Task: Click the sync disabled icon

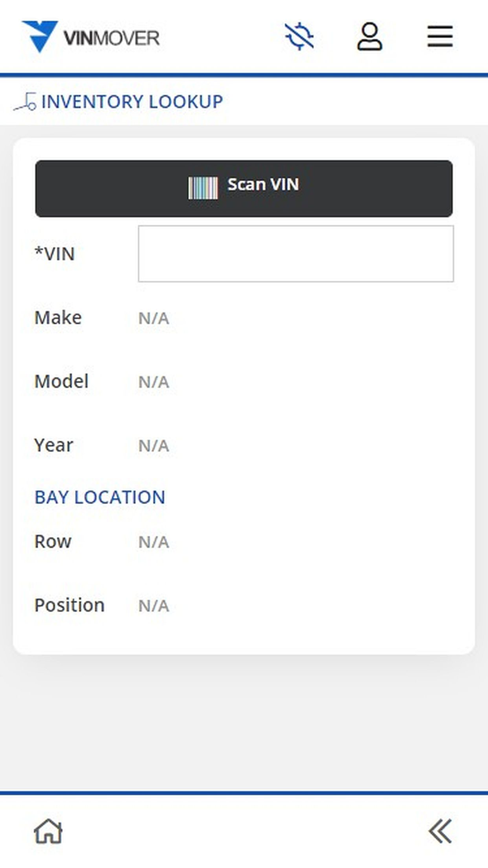Action: pos(299,36)
